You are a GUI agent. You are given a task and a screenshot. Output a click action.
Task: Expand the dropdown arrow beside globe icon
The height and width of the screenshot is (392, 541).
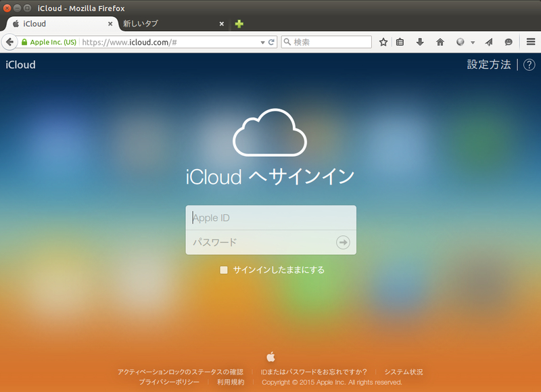pyautogui.click(x=473, y=43)
